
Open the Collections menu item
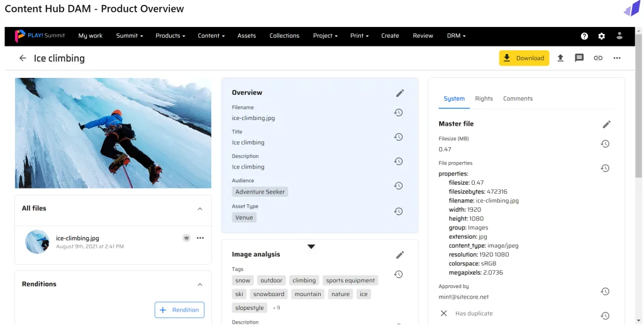(x=284, y=36)
